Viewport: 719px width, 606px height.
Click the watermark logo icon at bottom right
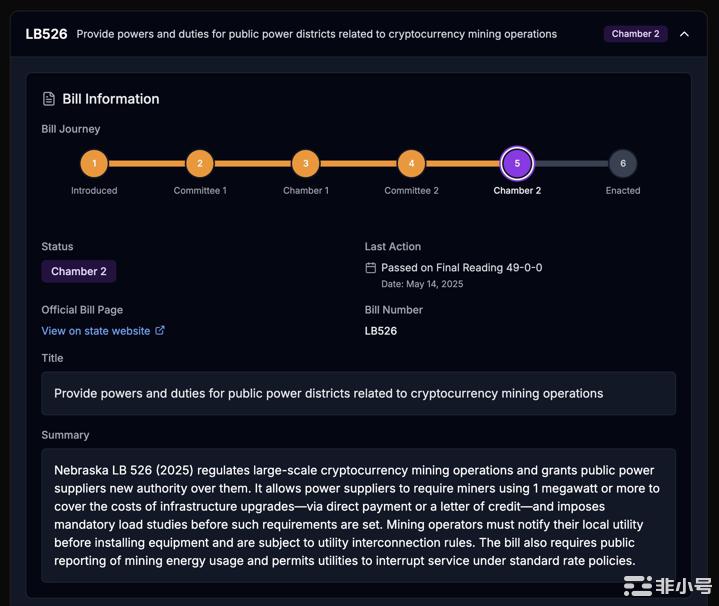[638, 586]
